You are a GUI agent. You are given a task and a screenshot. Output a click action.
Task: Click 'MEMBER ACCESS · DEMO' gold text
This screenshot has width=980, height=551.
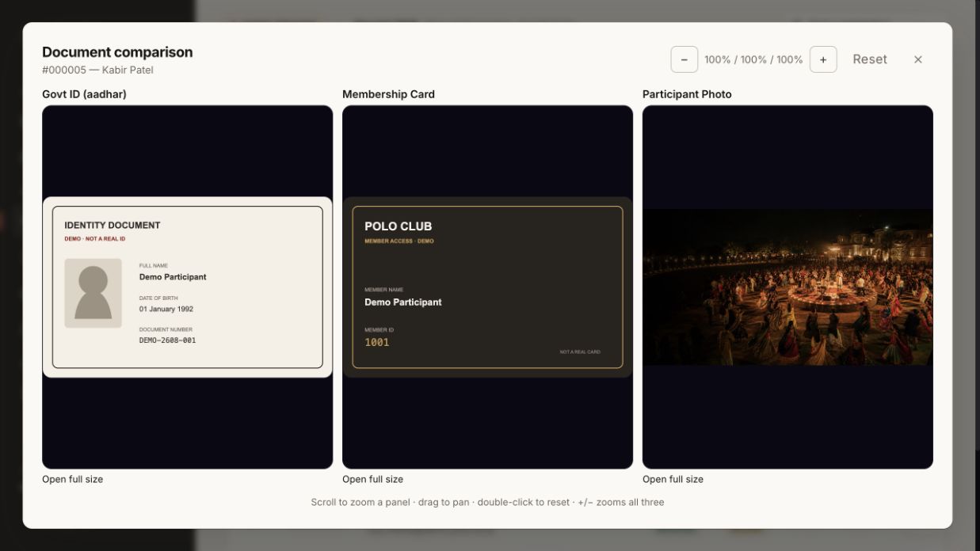click(x=399, y=241)
